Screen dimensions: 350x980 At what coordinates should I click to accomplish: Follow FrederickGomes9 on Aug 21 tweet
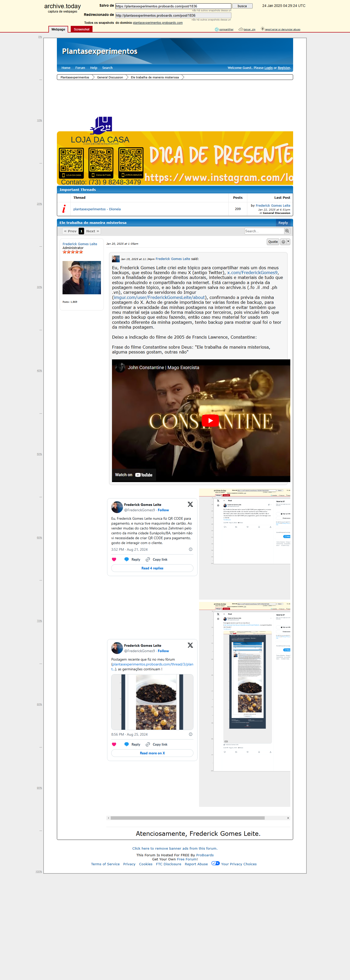(163, 510)
